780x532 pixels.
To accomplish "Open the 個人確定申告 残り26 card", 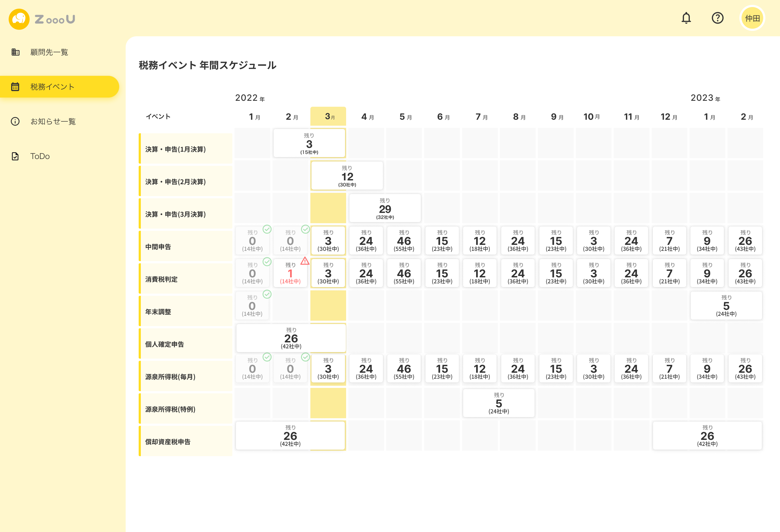I will (291, 338).
